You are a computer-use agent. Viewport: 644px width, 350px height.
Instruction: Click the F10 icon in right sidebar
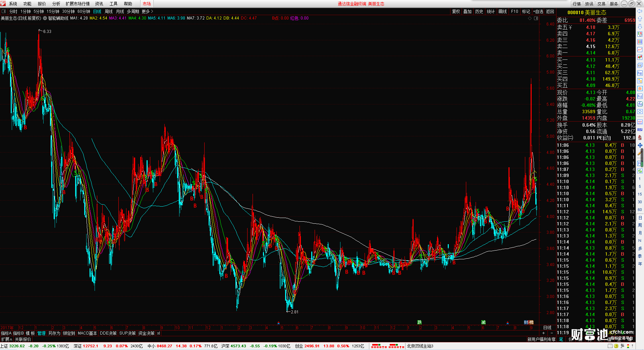[640, 73]
